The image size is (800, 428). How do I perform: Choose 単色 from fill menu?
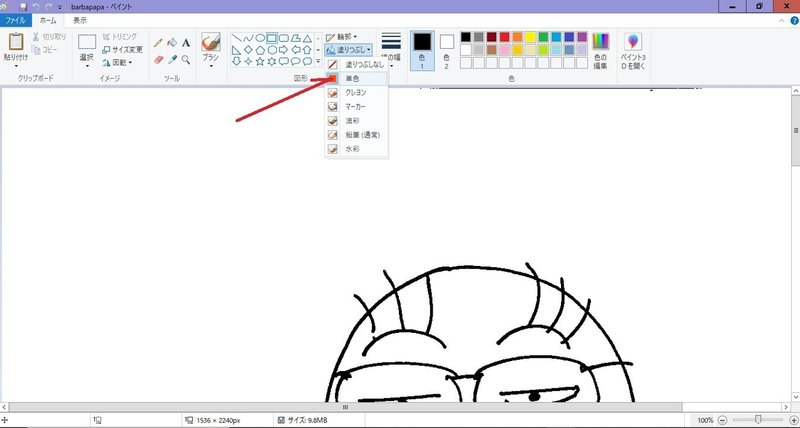[x=357, y=79]
